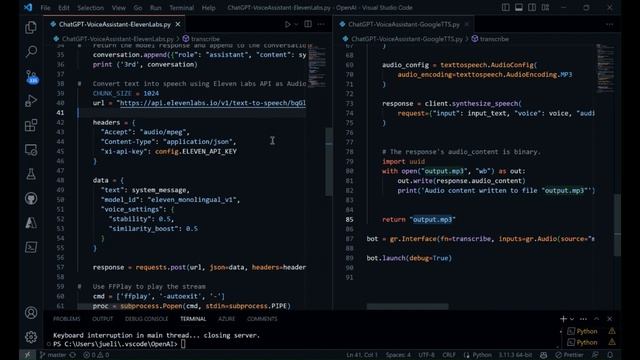Image resolution: width=640 pixels, height=360 pixels.
Task: Open the Explorer view in activity bar
Action: (x=31, y=27)
